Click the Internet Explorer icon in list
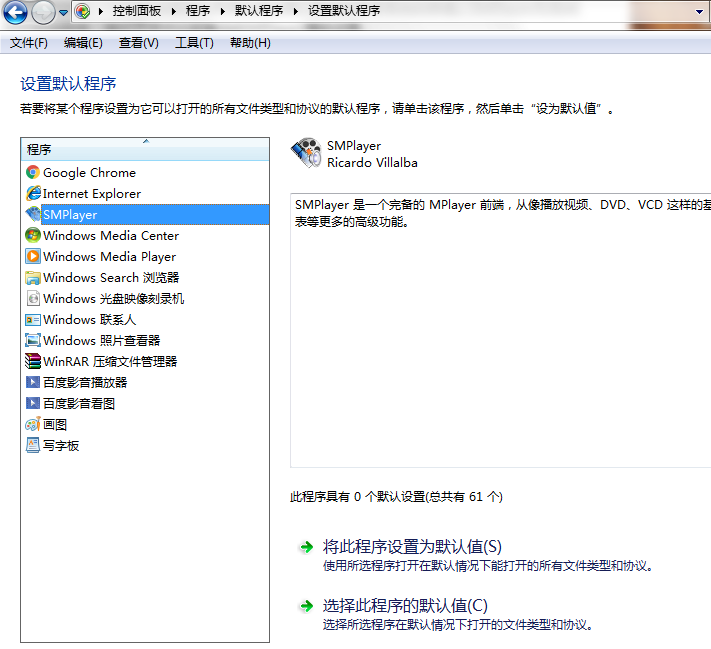Image resolution: width=711 pixels, height=649 pixels. click(33, 193)
